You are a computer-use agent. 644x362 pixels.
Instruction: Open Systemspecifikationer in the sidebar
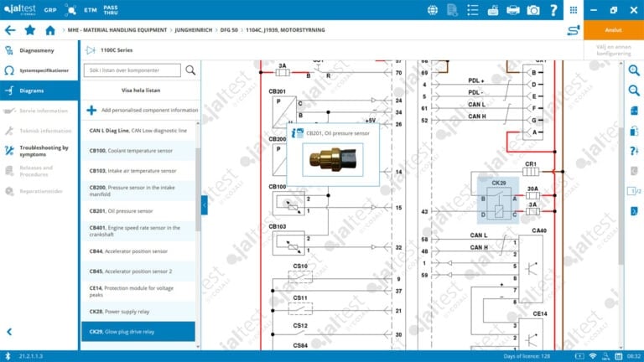click(x=39, y=70)
